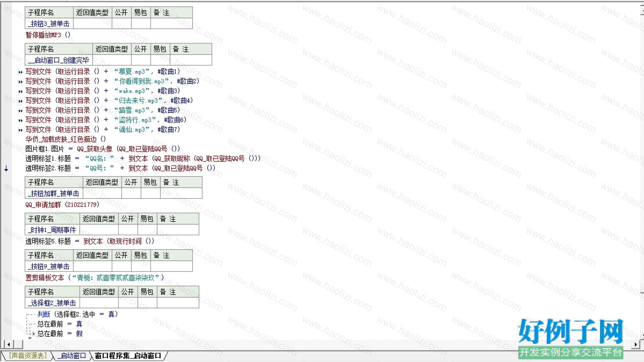Expand the 你看得到我.mp3 line marker

20,82
